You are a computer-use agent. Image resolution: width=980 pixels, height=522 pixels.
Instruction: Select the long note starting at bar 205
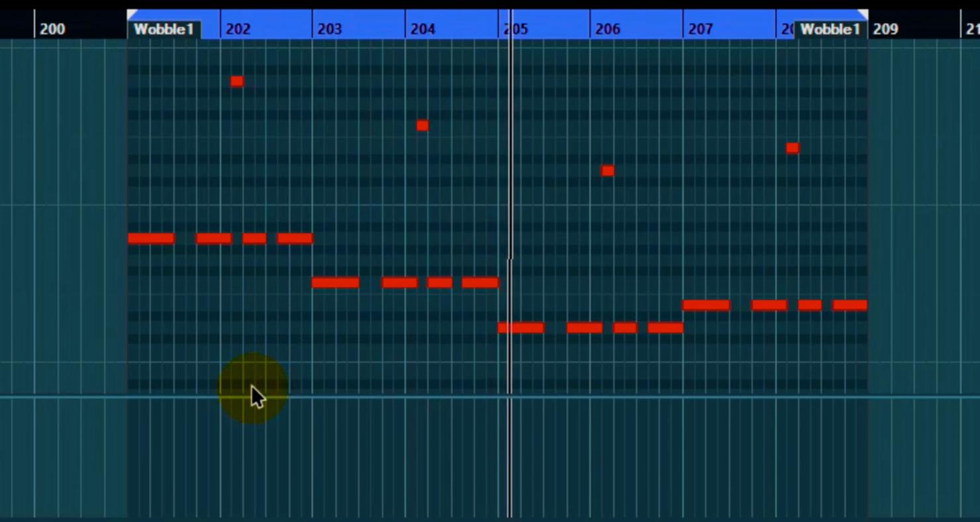tap(521, 327)
